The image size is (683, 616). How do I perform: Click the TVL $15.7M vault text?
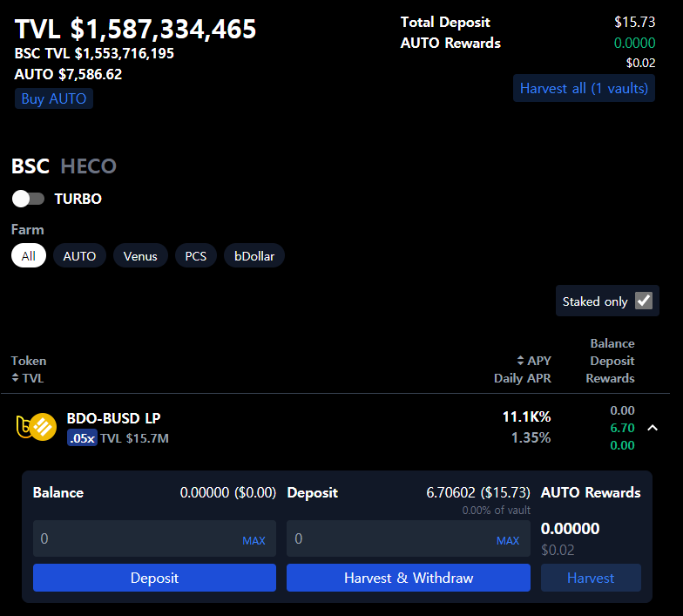click(134, 438)
